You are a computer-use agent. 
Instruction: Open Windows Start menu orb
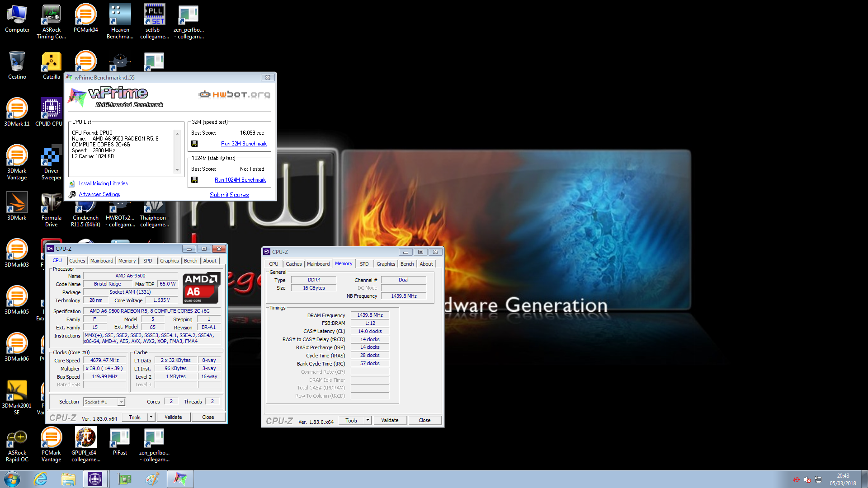pyautogui.click(x=12, y=479)
